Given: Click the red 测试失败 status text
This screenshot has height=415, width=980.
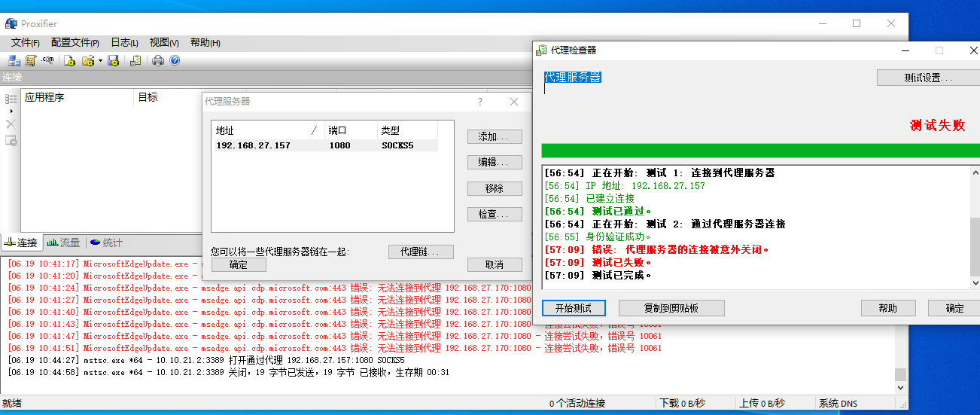Looking at the screenshot, I should [x=938, y=125].
